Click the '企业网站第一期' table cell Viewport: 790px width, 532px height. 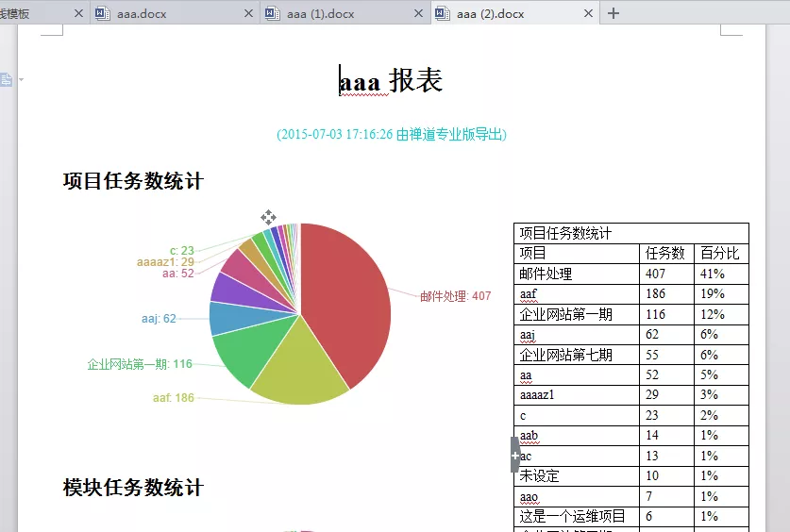[x=577, y=314]
